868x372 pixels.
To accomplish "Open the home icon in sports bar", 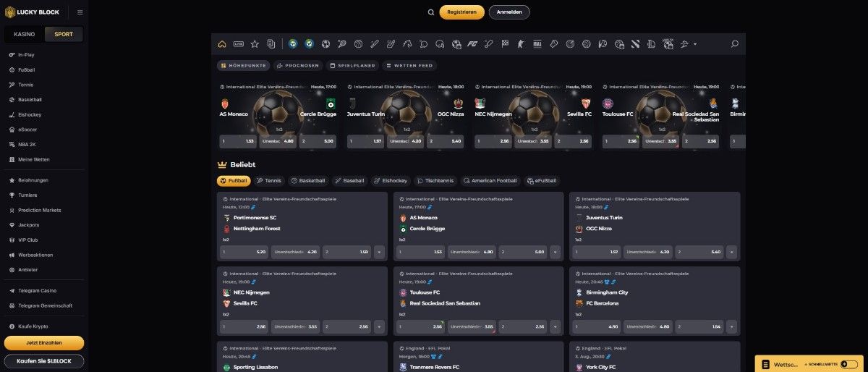I will 222,44.
